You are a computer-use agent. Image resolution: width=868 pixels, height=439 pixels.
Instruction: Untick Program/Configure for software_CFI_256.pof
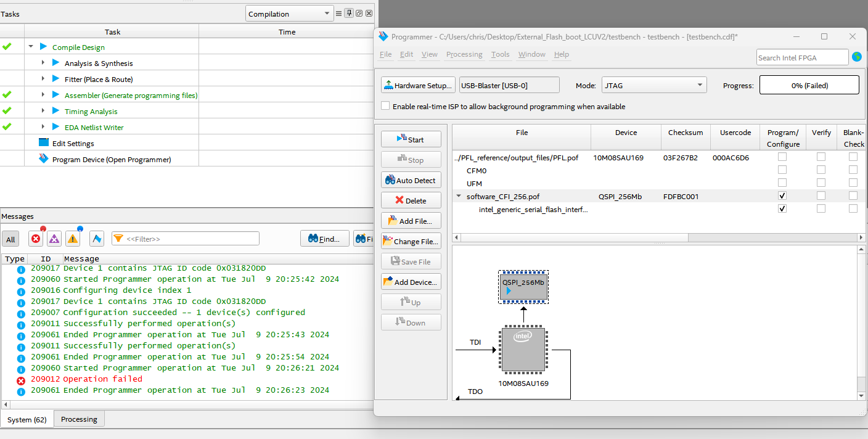coord(782,195)
